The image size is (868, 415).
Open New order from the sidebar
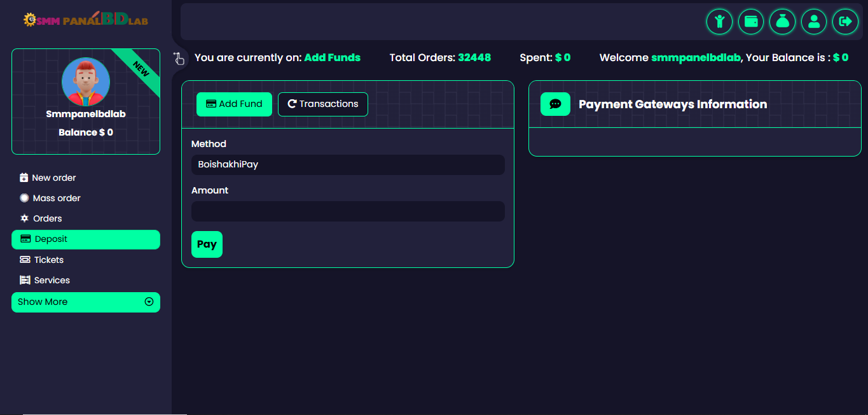[53, 178]
